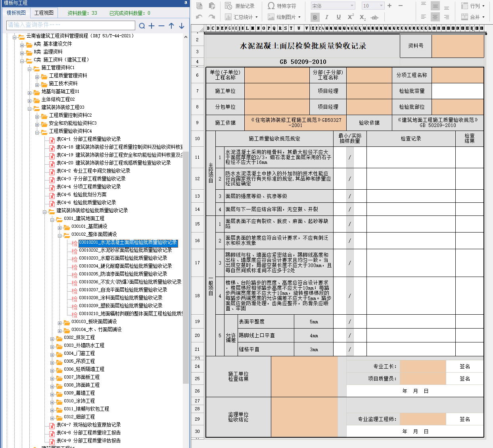Expand the B类 监理资料 folder
The width and height of the screenshot is (493, 448).
click(x=22, y=53)
